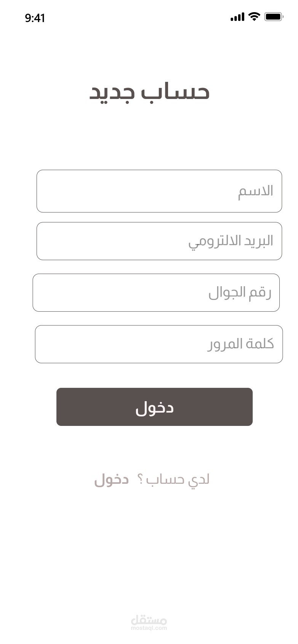Click the البريد الالترومي placeholder text
This screenshot has height=644, width=298.
(x=231, y=241)
